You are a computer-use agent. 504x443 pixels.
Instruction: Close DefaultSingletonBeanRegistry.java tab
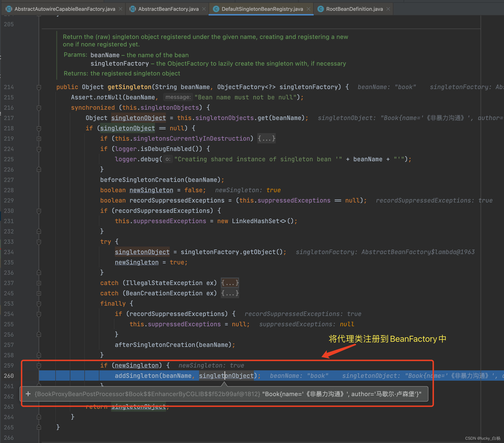(x=308, y=9)
